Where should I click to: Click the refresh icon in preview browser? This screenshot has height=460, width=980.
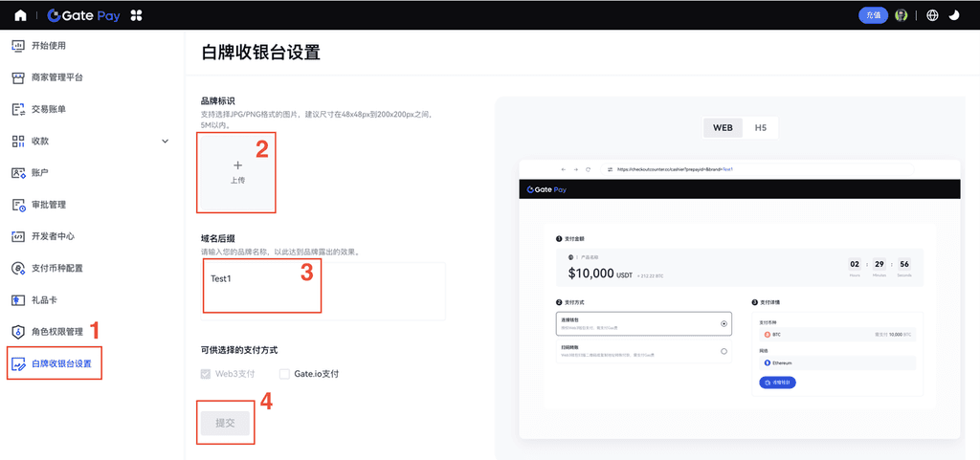coord(587,168)
